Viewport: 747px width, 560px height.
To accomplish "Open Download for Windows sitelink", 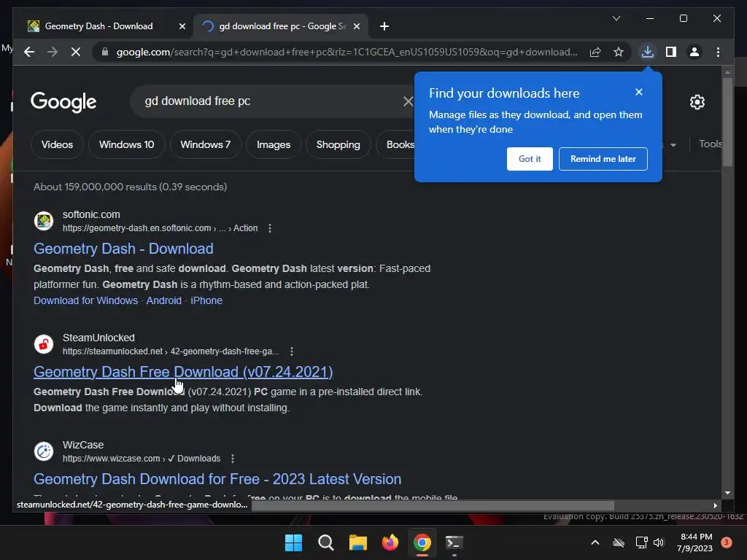I will point(86,300).
